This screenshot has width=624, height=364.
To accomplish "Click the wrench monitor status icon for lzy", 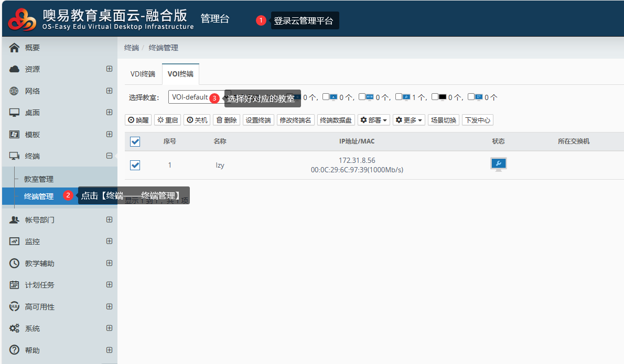I will tap(498, 164).
